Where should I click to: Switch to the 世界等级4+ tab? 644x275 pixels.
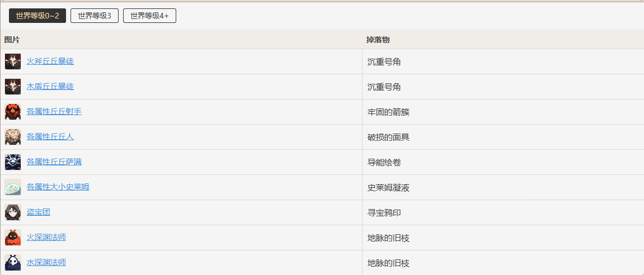tap(149, 16)
